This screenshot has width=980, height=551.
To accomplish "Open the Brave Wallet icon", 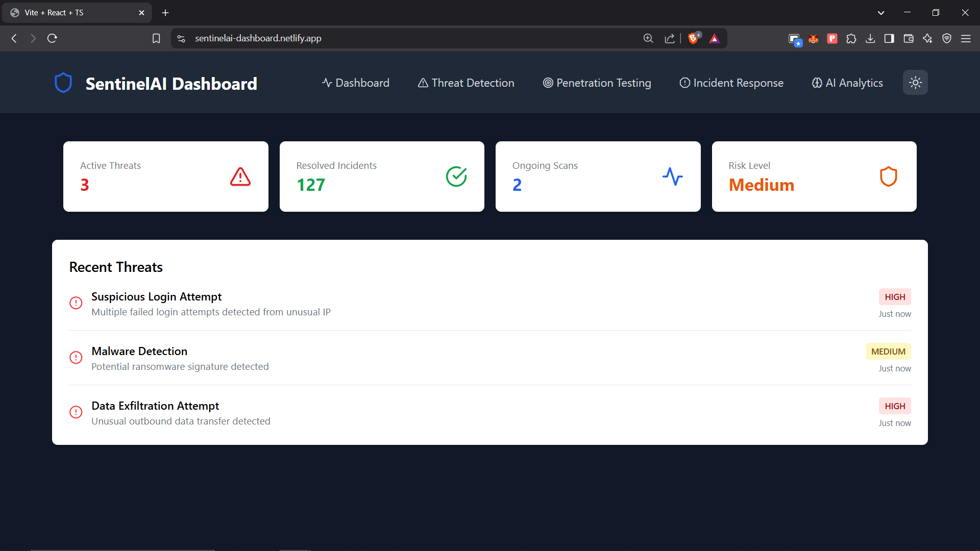I will point(909,38).
